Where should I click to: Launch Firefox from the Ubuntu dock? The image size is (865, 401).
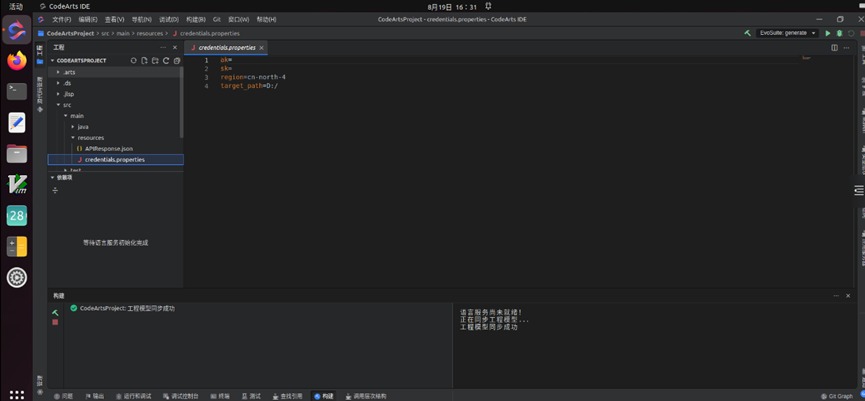pos(17,61)
